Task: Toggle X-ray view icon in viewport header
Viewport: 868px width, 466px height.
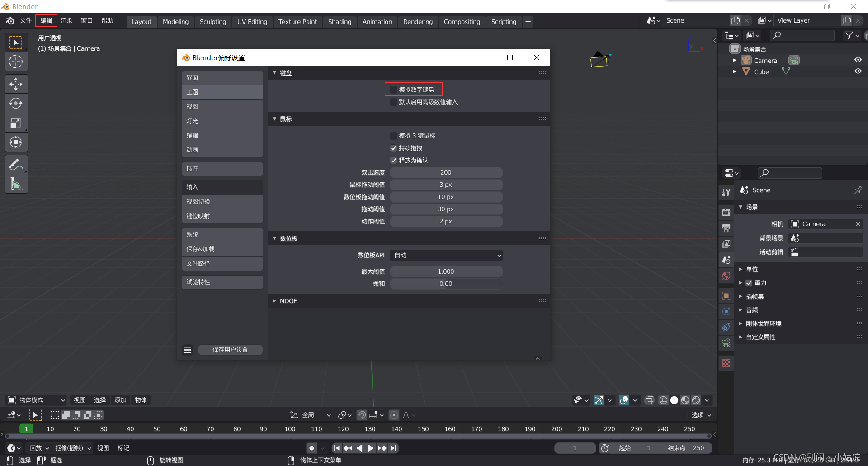Action: (x=649, y=400)
